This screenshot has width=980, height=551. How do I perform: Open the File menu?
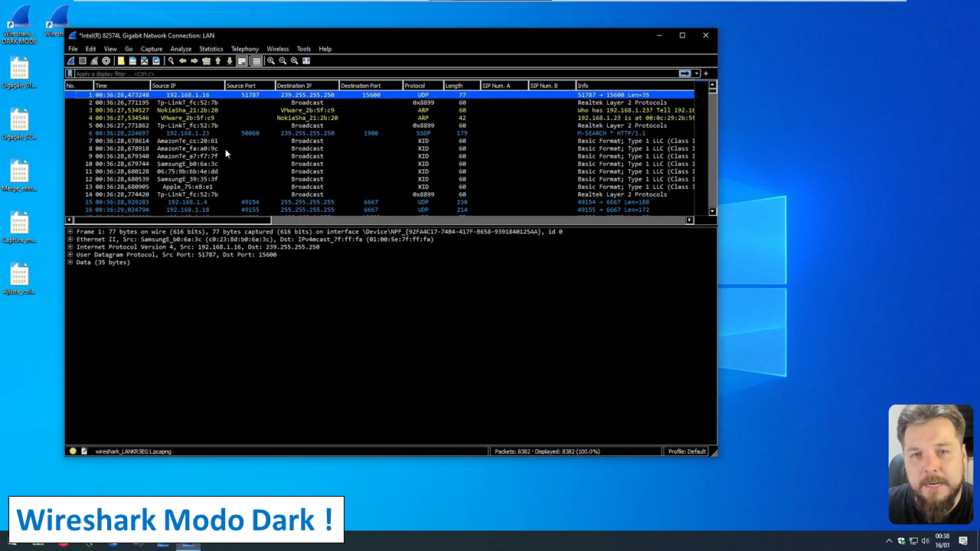[73, 49]
